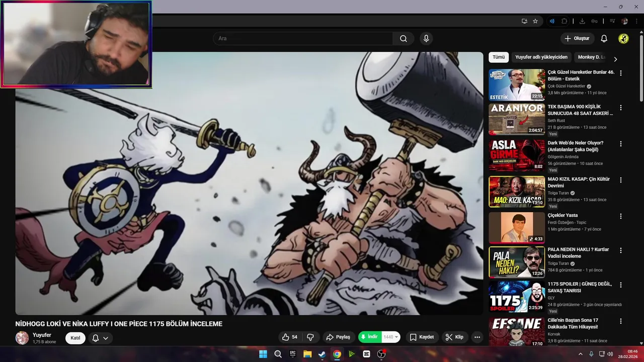Open 1175 SPOILER GLY thumbnail
The image size is (644, 362).
tap(517, 297)
